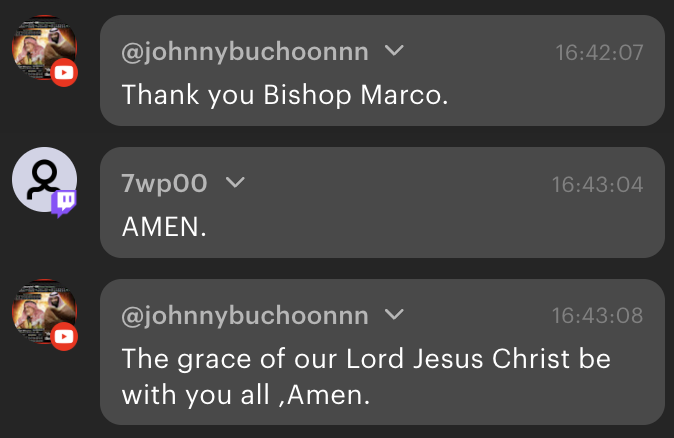674x438 pixels.
Task: Click the @johnnybuchoonnn username on the last message
Action: pos(245,316)
